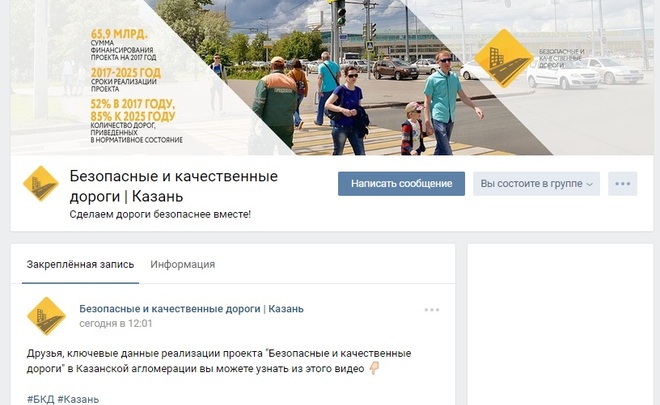Screen dimensions: 660x405
Task: Follow the #Казань hashtag
Action: [78, 399]
